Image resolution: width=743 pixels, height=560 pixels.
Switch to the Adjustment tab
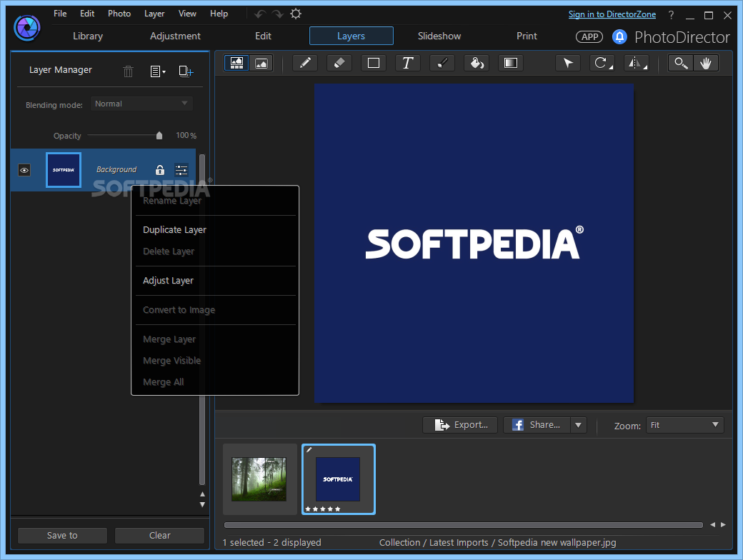tap(175, 36)
